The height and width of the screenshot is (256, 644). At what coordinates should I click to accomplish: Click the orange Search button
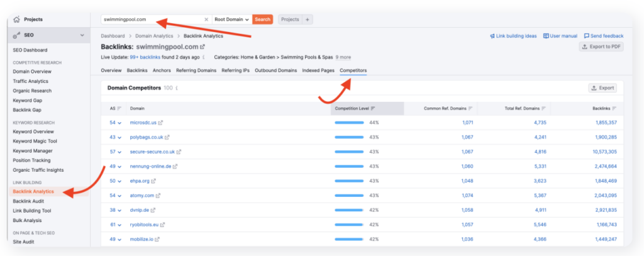(262, 19)
